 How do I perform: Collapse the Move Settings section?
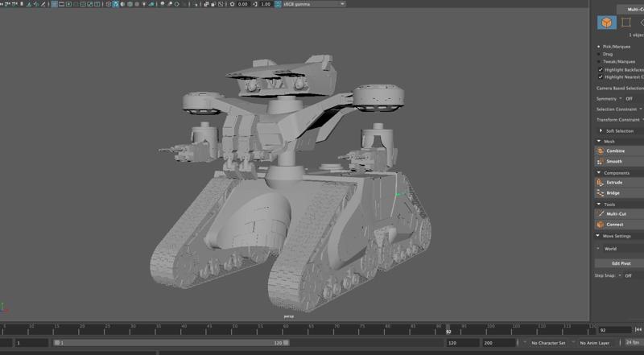tap(598, 236)
